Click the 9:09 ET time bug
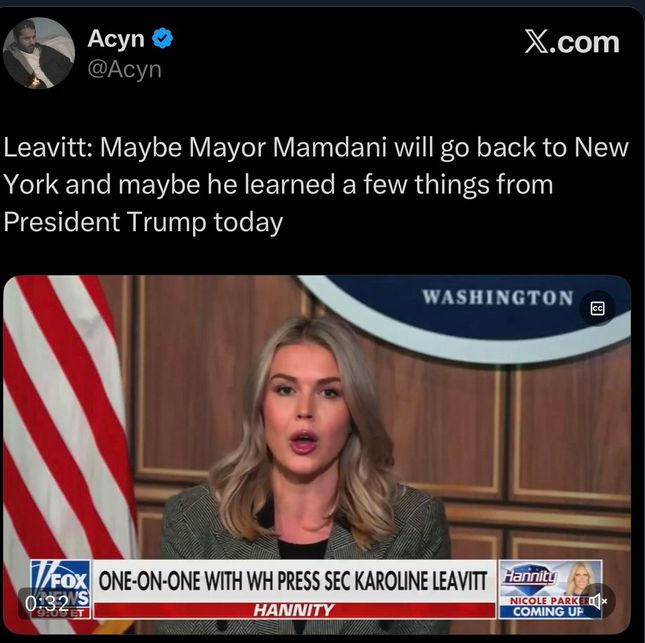 tap(61, 613)
